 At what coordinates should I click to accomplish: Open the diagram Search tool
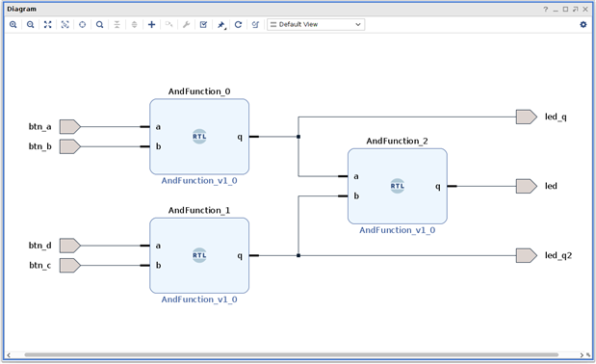(99, 25)
